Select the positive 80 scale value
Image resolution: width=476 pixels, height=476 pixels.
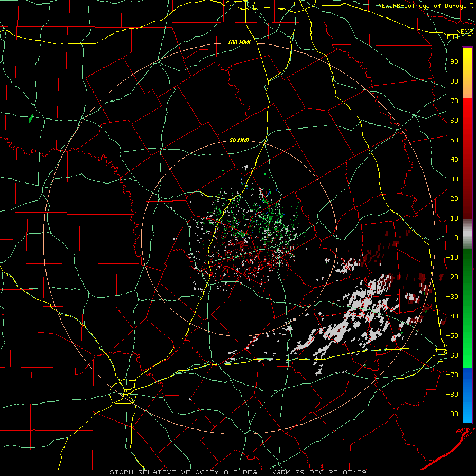[454, 81]
